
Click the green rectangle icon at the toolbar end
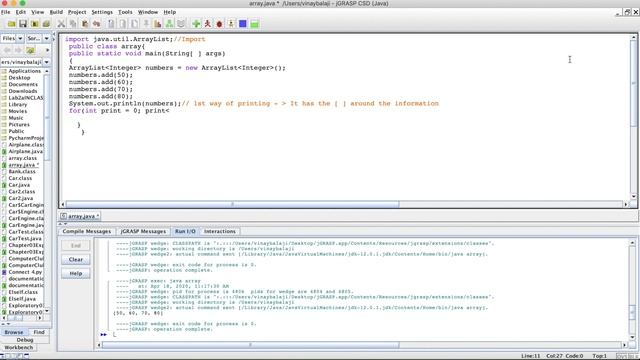(x=255, y=24)
